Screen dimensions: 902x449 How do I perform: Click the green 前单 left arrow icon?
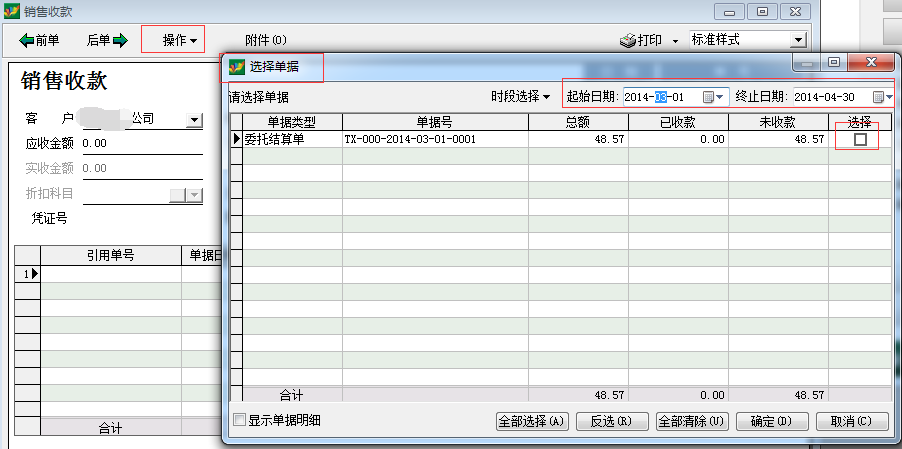tap(27, 41)
